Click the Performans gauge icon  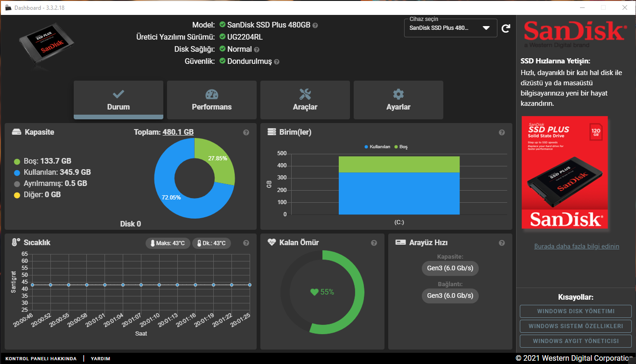click(212, 94)
